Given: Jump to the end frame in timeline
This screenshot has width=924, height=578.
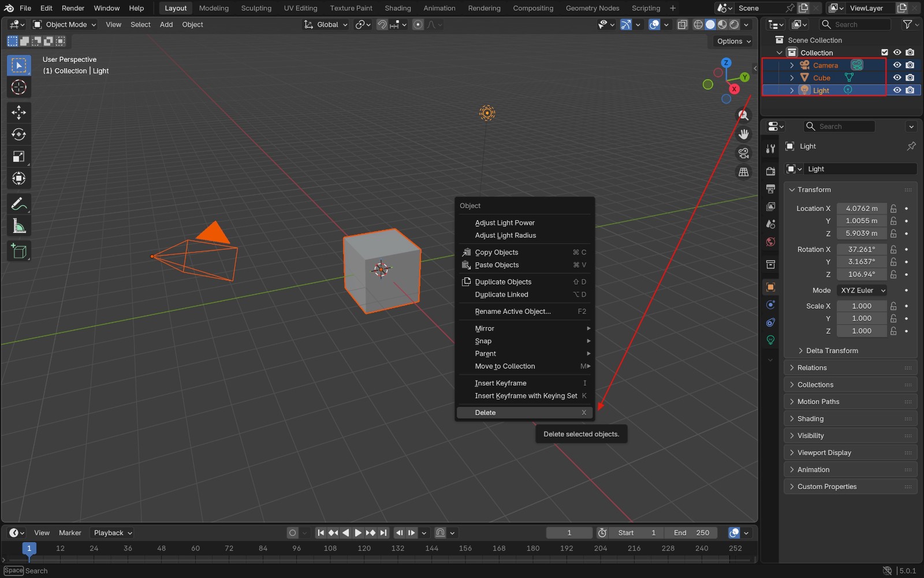Looking at the screenshot, I should pos(383,533).
